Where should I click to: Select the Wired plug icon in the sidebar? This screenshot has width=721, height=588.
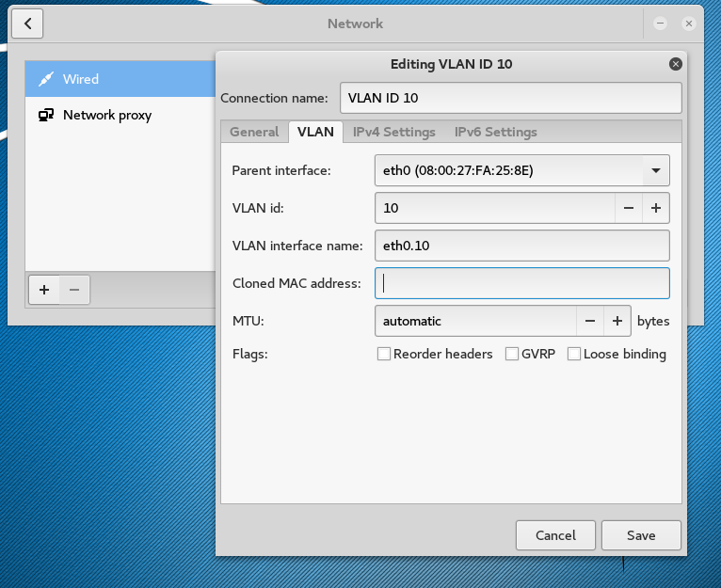(x=46, y=79)
